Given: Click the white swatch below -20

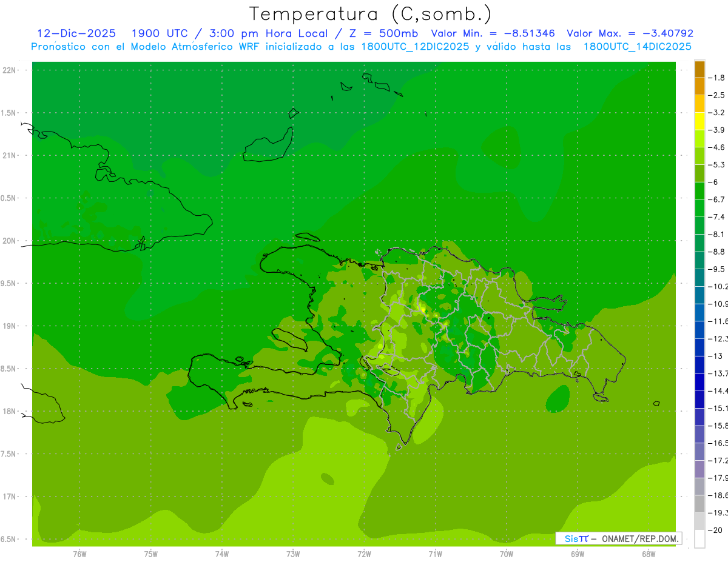Looking at the screenshot, I should (x=699, y=539).
